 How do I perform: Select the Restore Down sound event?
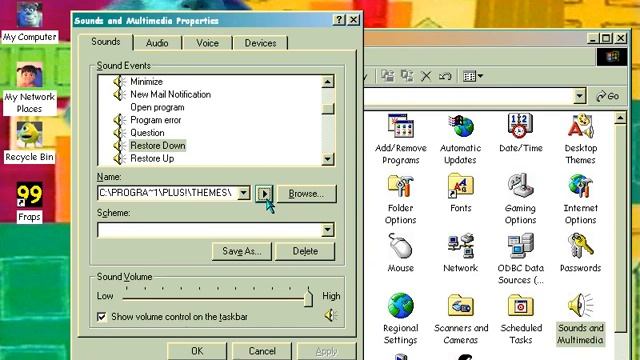pos(158,146)
